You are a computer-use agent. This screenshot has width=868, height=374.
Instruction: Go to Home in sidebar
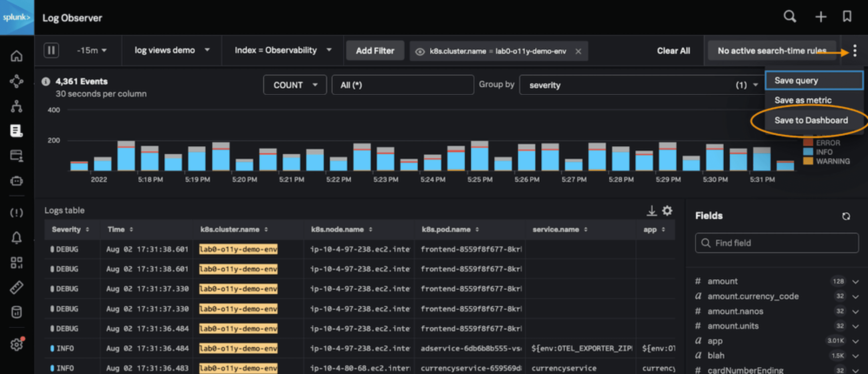(x=16, y=56)
